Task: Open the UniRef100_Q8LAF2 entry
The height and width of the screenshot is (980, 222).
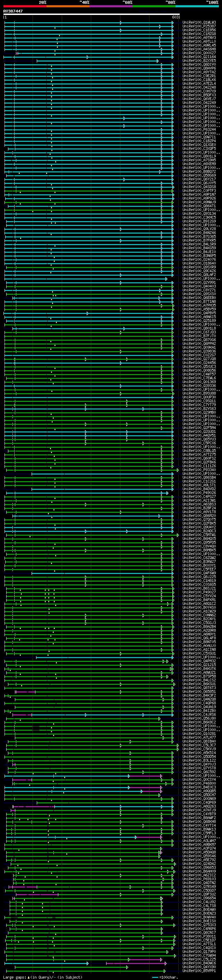Action: pyautogui.click(x=199, y=275)
